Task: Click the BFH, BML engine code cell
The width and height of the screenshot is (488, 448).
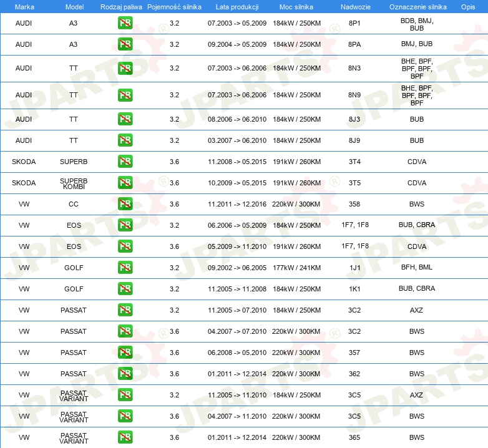Action: click(x=417, y=268)
